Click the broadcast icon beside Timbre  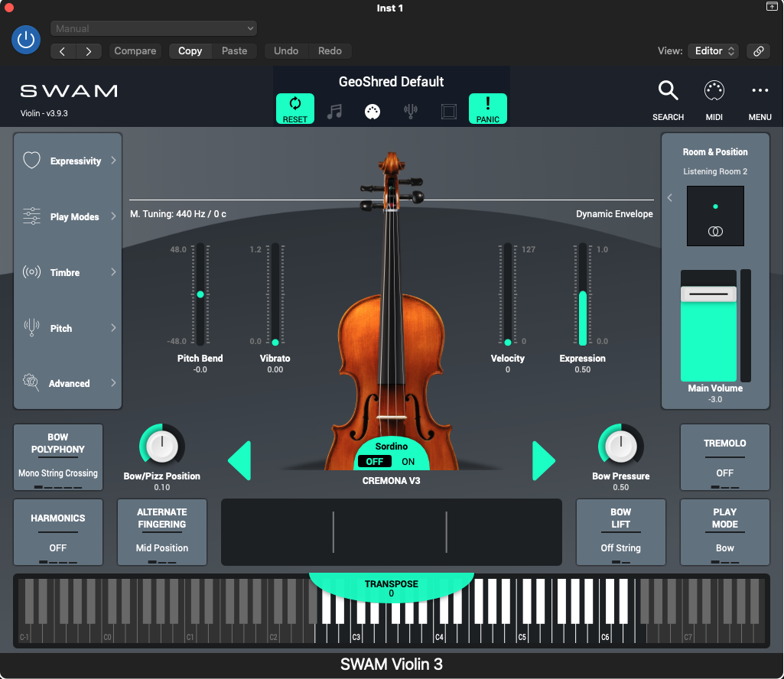point(31,272)
